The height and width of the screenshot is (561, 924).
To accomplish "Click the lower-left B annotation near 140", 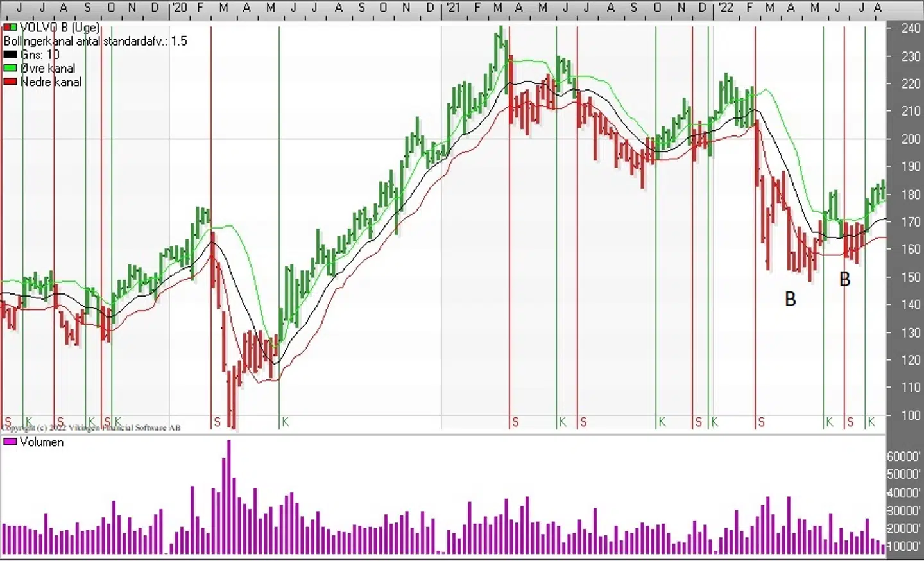I will pos(791,299).
